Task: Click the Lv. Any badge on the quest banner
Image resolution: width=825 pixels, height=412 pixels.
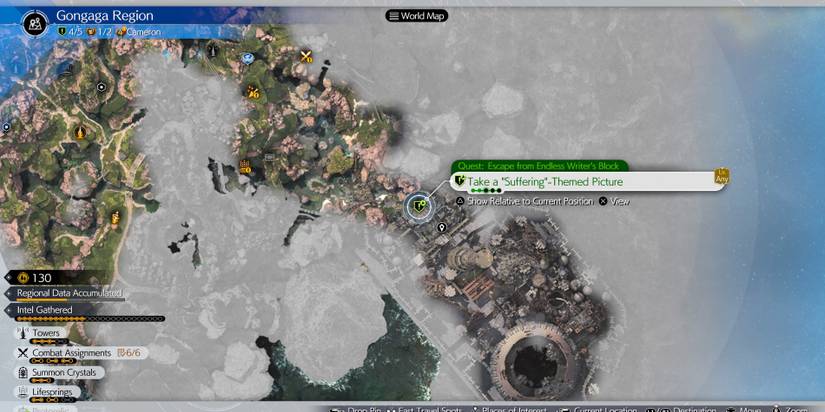Action: pyautogui.click(x=720, y=177)
